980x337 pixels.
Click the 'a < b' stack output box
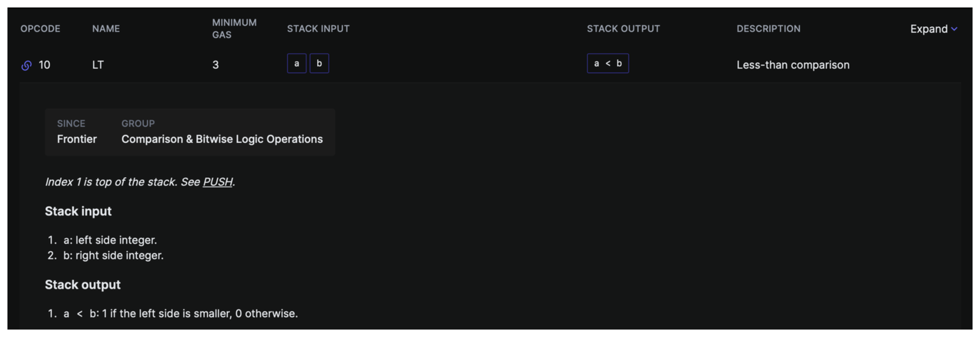pos(608,64)
